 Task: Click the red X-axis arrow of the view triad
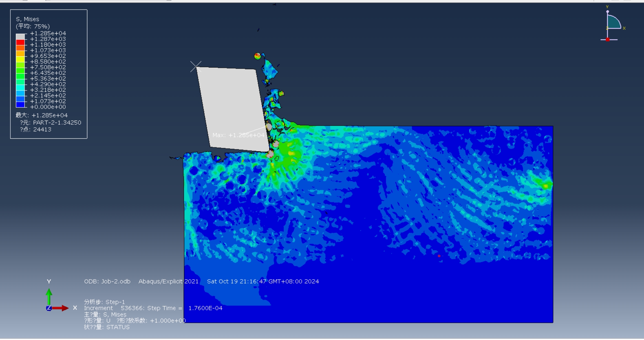pos(60,308)
